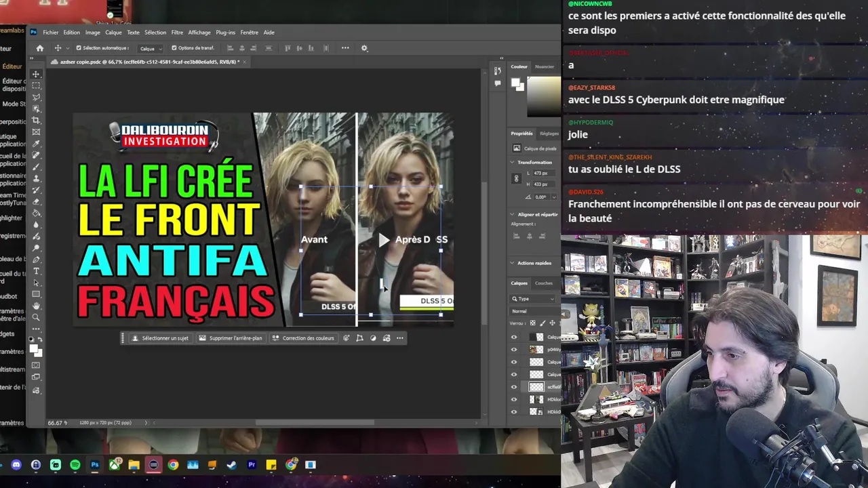Hide the bottom HDkk layer
The height and width of the screenshot is (488, 868).
point(513,411)
